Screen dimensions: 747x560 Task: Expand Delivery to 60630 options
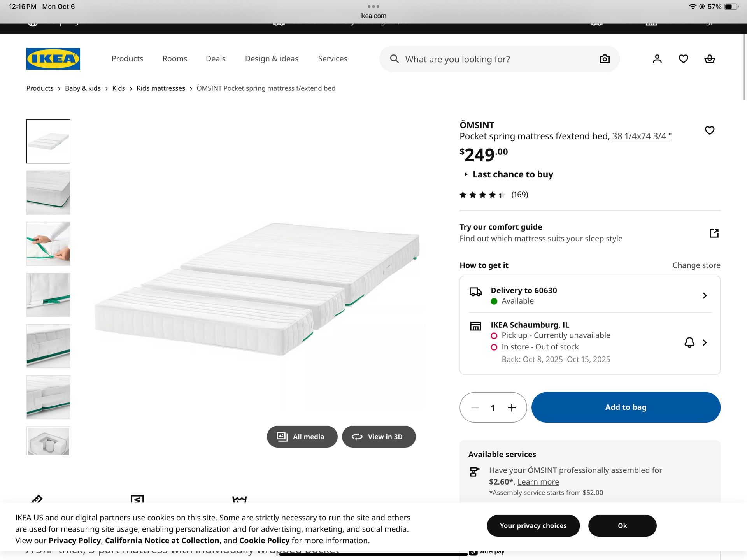pyautogui.click(x=705, y=296)
